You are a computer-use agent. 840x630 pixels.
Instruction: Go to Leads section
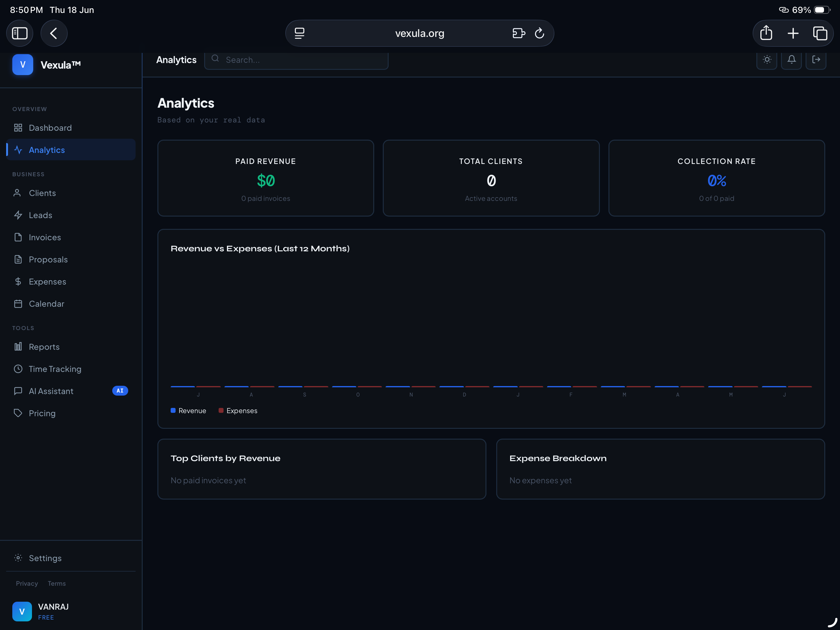click(x=71, y=215)
